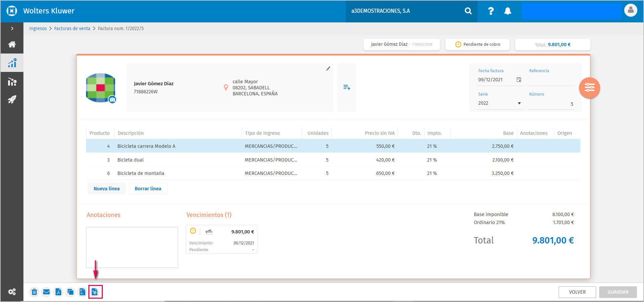
Task: Navigate to Facturas de venta breadcrumb
Action: click(x=72, y=28)
